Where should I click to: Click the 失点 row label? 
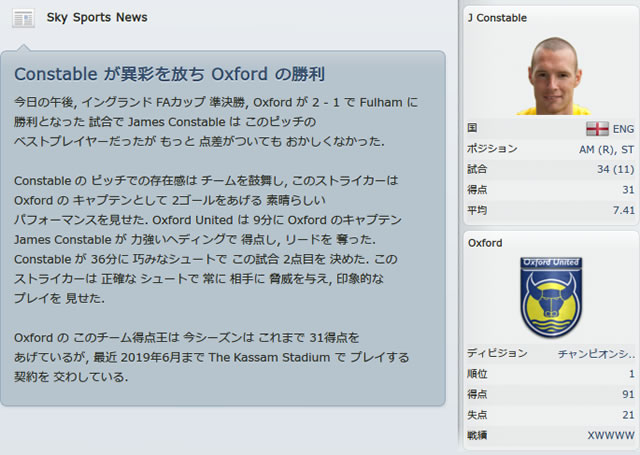[x=477, y=415]
